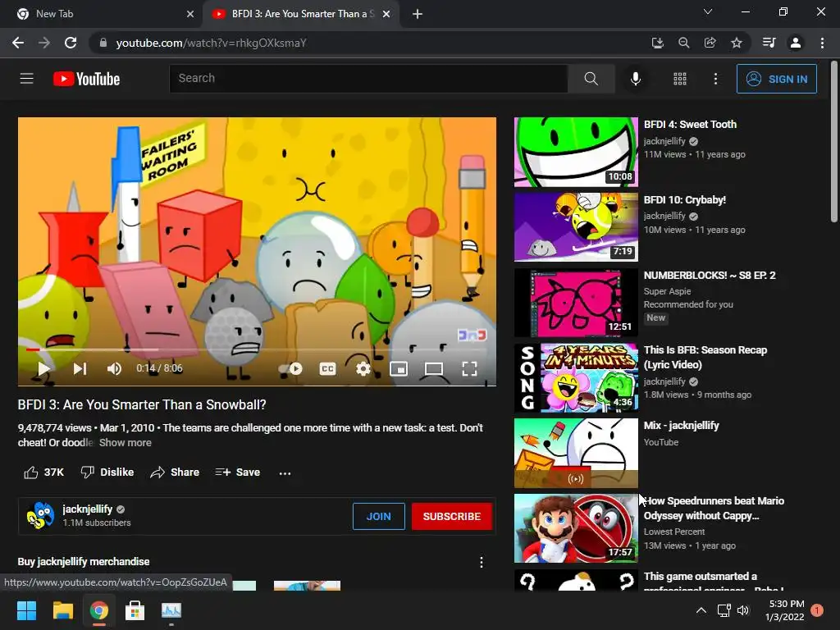Bookmark this page with the star
Viewport: 840px width, 630px height.
click(737, 43)
